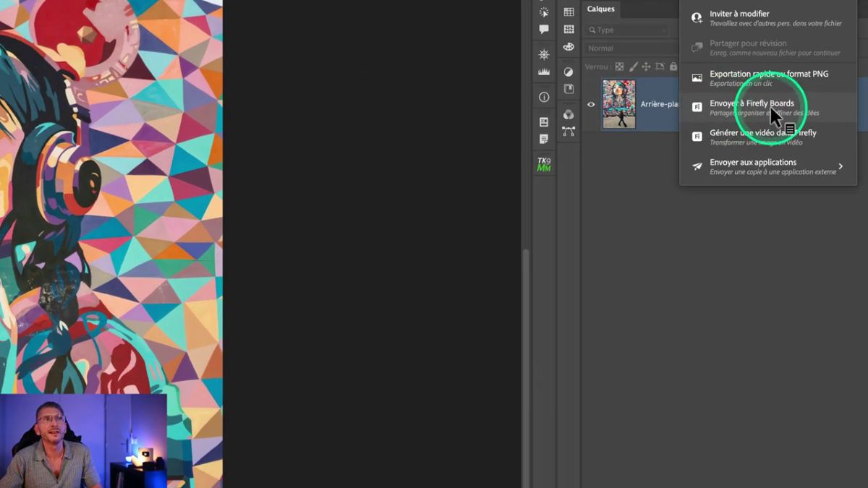Click the PNG export picture icon
This screenshot has width=868, height=488.
[x=697, y=77]
